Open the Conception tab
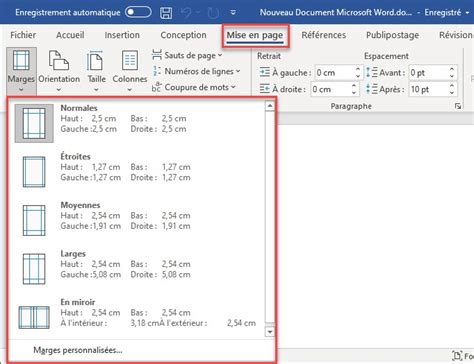 point(183,35)
